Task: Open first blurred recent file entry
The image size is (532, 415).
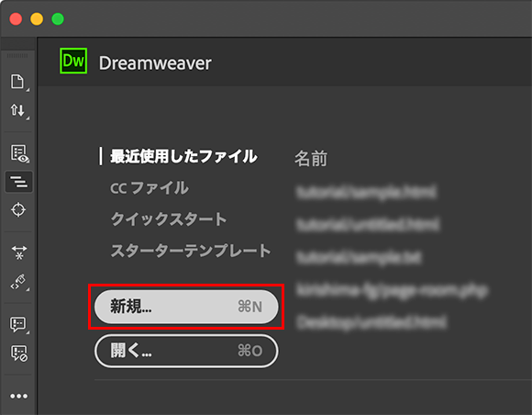Action: (x=366, y=192)
